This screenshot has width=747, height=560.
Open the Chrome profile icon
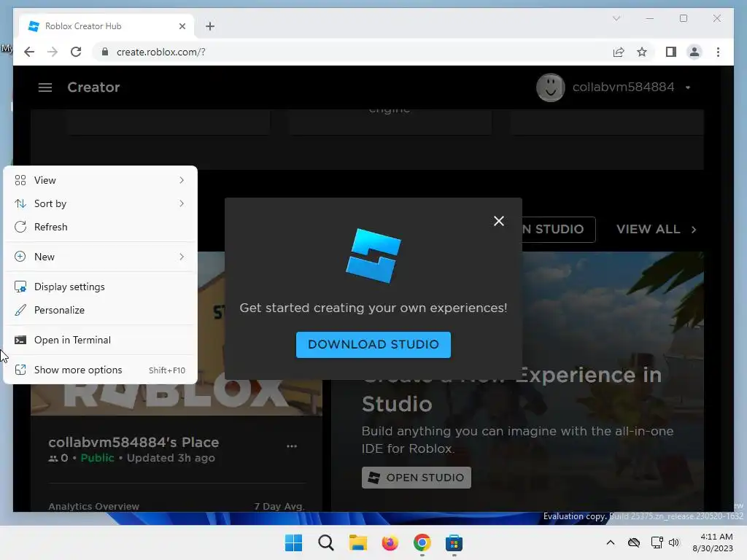pos(694,52)
